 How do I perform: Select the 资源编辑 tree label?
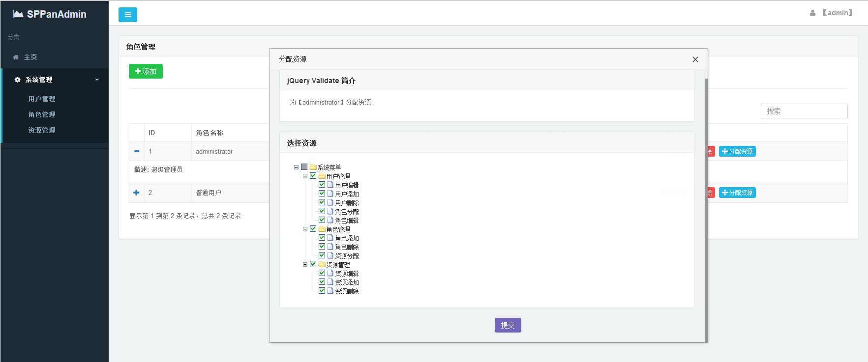[347, 274]
